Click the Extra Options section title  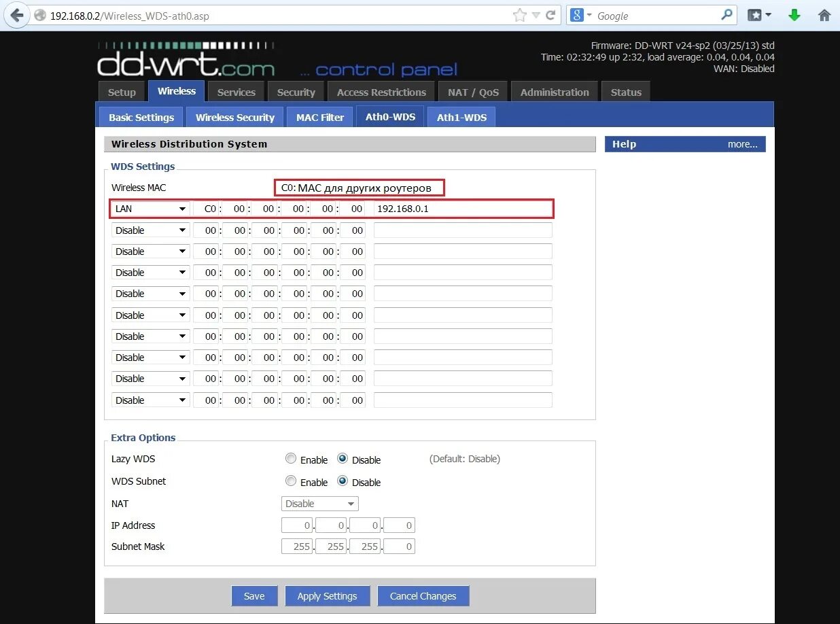point(143,438)
